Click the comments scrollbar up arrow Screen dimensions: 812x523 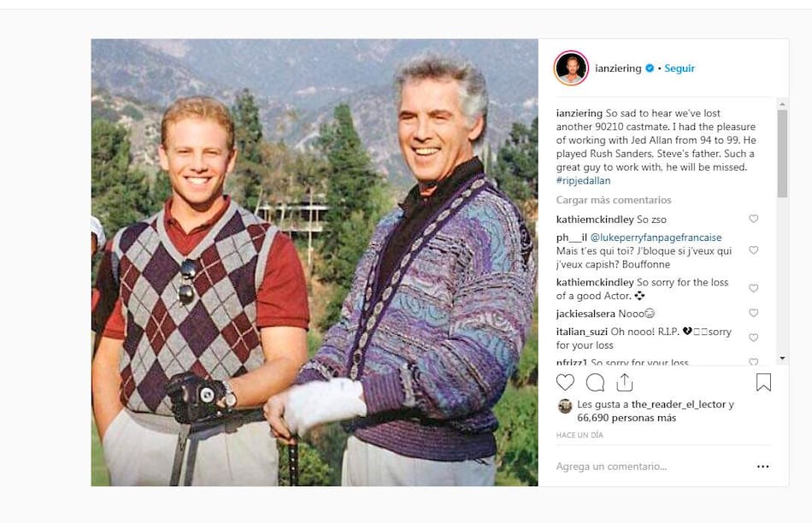point(782,104)
